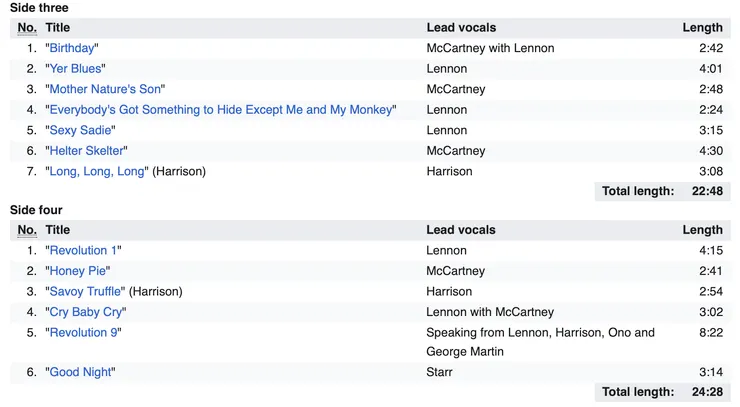Open the "Sexy Sadie" link
The width and height of the screenshot is (740, 407).
click(x=82, y=130)
